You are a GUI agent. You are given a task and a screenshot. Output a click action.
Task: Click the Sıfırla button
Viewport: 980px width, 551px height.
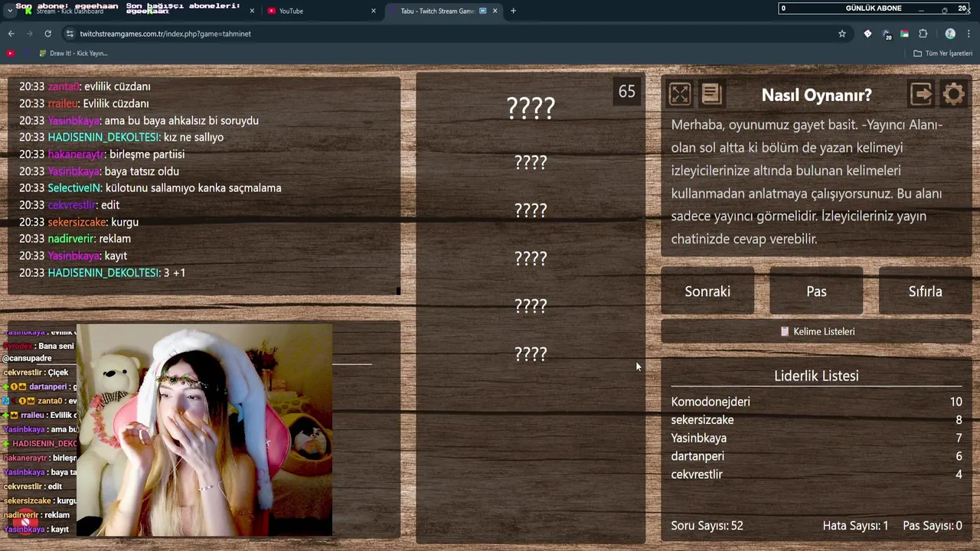[x=925, y=292]
